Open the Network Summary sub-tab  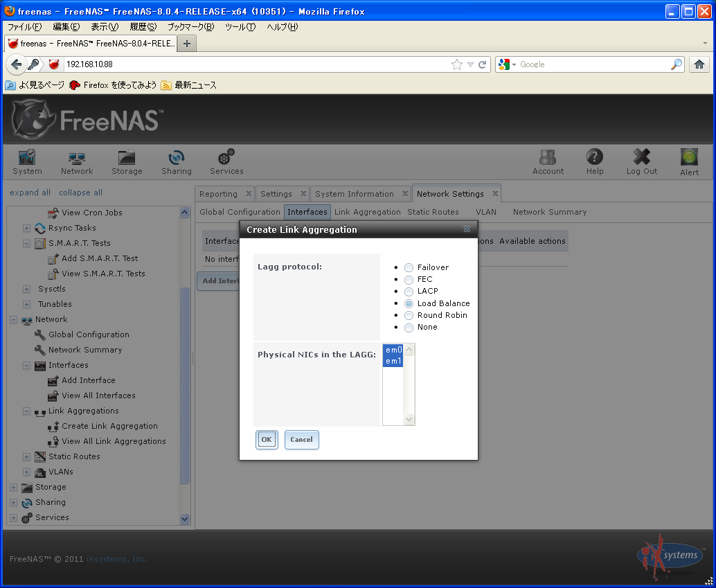(550, 212)
